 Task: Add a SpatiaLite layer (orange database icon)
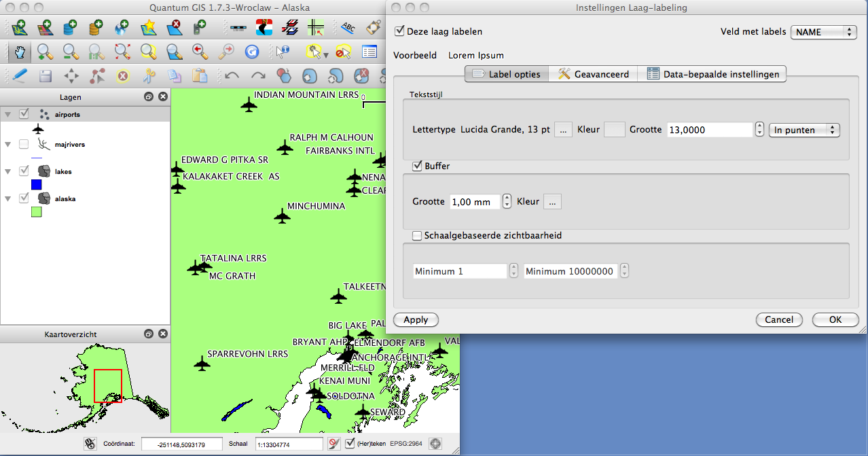[96, 28]
